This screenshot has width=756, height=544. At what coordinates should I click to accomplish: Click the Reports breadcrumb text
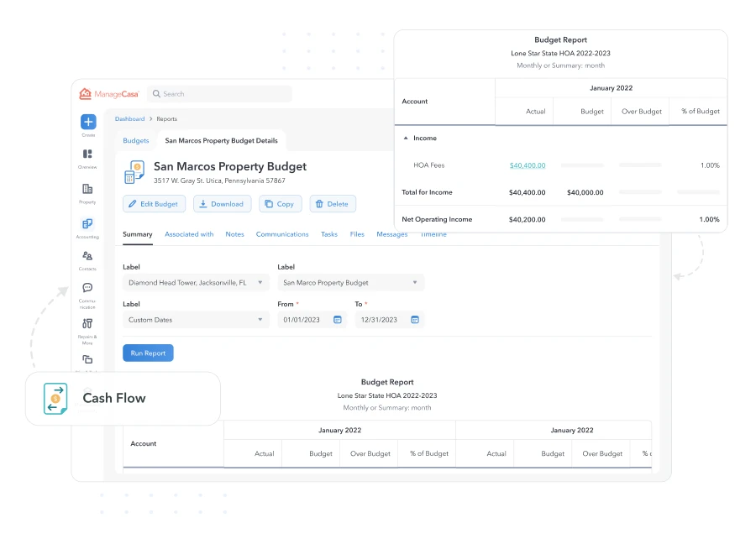167,119
